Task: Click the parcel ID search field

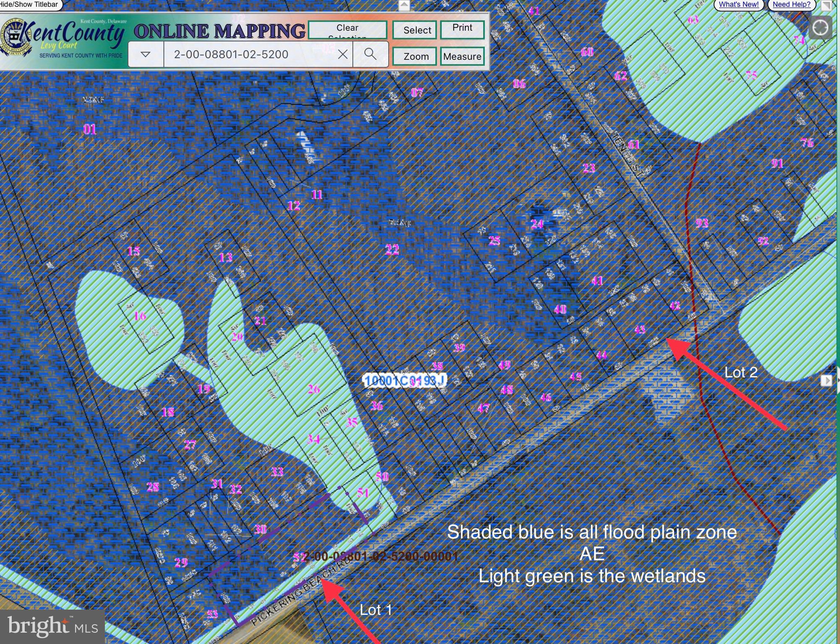Action: 250,54
